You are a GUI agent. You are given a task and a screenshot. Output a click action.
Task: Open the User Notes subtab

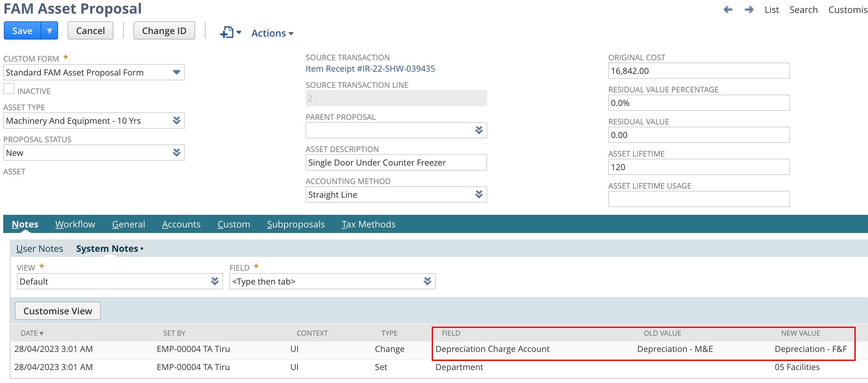coord(40,249)
